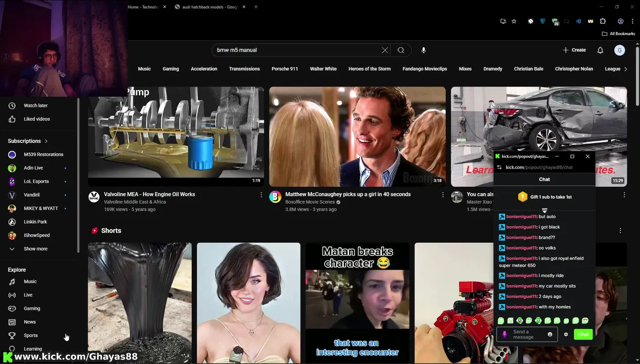Click the Bitwarden shield extension icon
Viewport: 640px width, 364px height.
(543, 21)
